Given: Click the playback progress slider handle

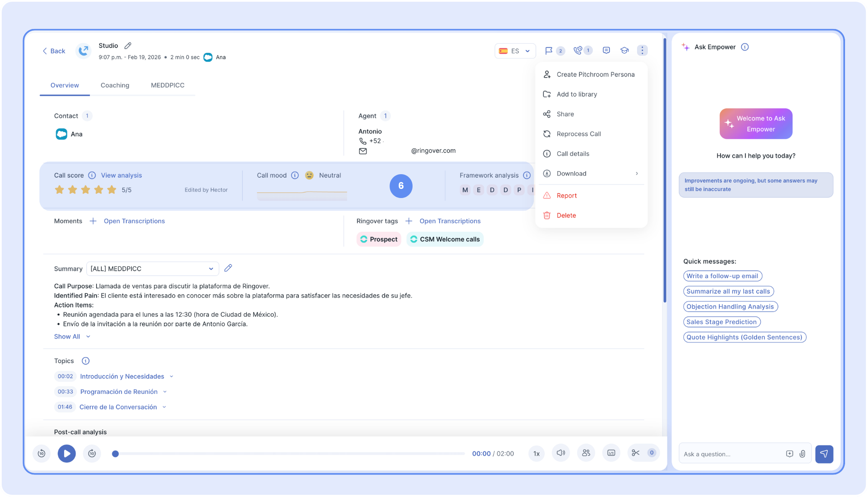Looking at the screenshot, I should click(x=115, y=454).
